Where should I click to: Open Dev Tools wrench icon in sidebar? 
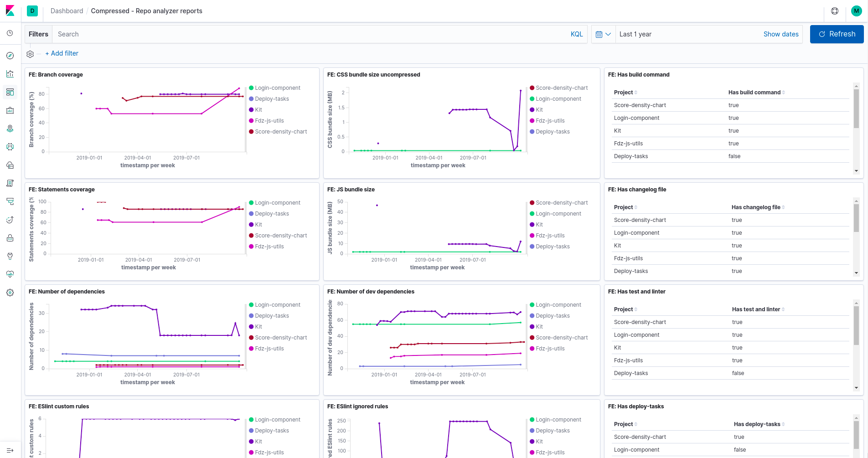[x=10, y=256]
